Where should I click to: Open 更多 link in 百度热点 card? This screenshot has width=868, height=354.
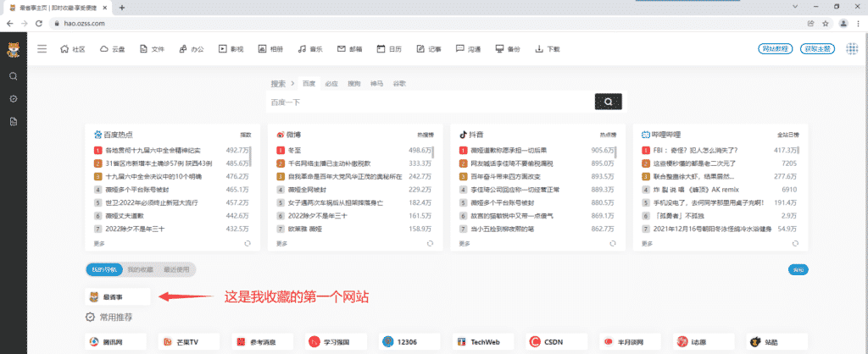click(x=99, y=243)
